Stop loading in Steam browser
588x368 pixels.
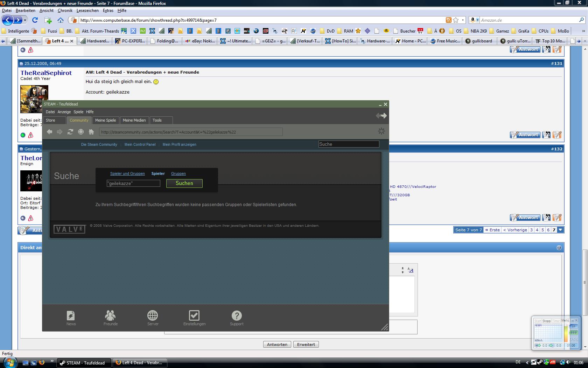coord(81,132)
